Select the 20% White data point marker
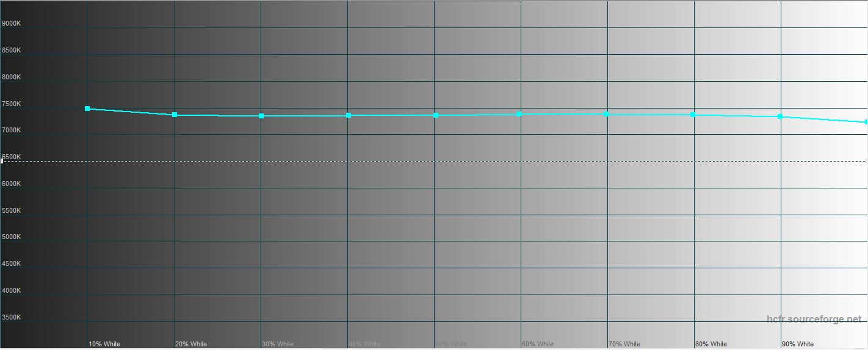This screenshot has width=868, height=350. (x=175, y=115)
